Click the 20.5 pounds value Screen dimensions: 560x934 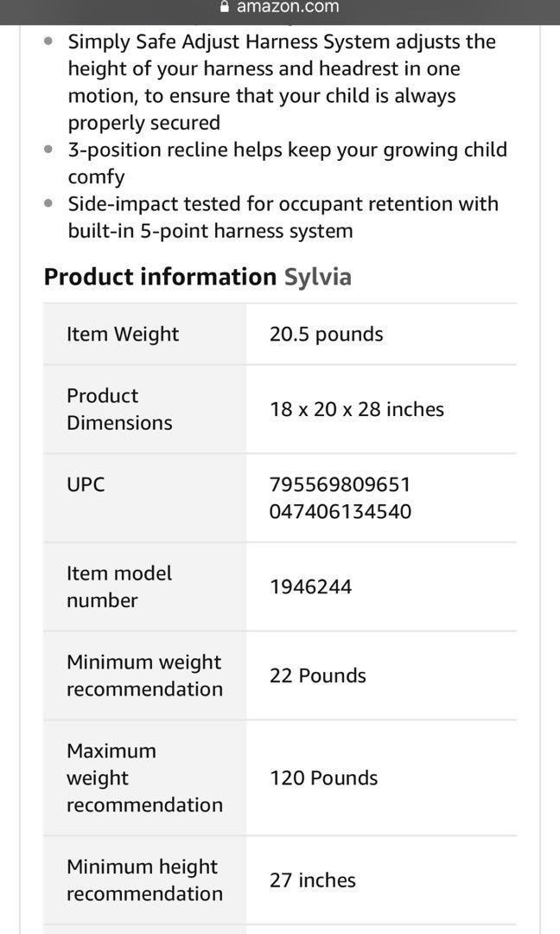(x=326, y=334)
